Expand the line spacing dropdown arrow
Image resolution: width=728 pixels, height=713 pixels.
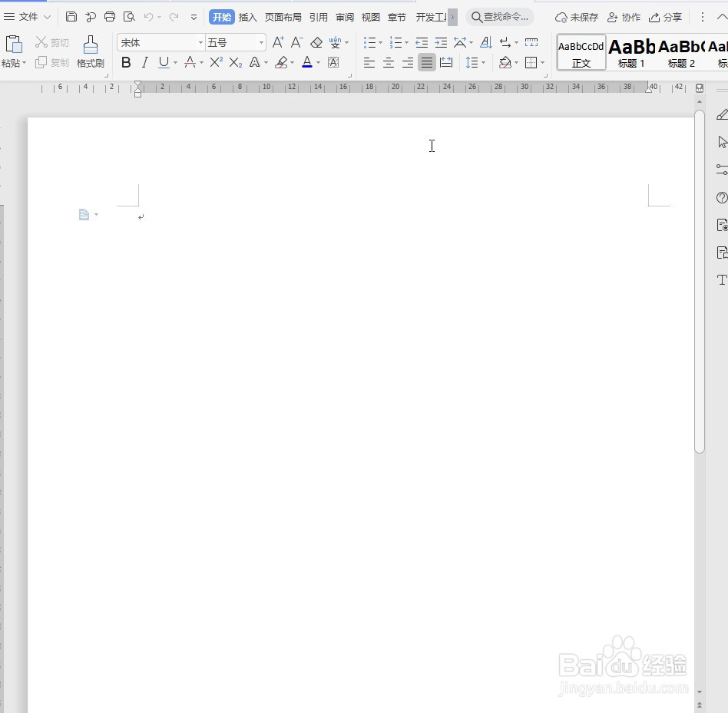pyautogui.click(x=483, y=62)
